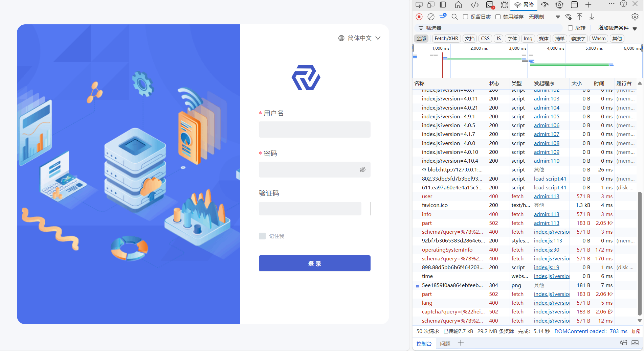Open DevTools help question mark icon
The image size is (644, 351).
tap(624, 4)
